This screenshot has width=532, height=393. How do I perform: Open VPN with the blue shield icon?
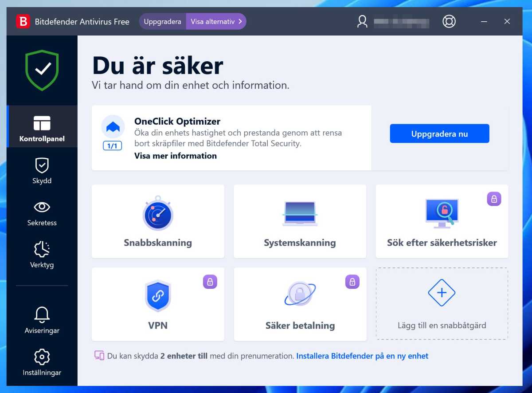click(158, 295)
